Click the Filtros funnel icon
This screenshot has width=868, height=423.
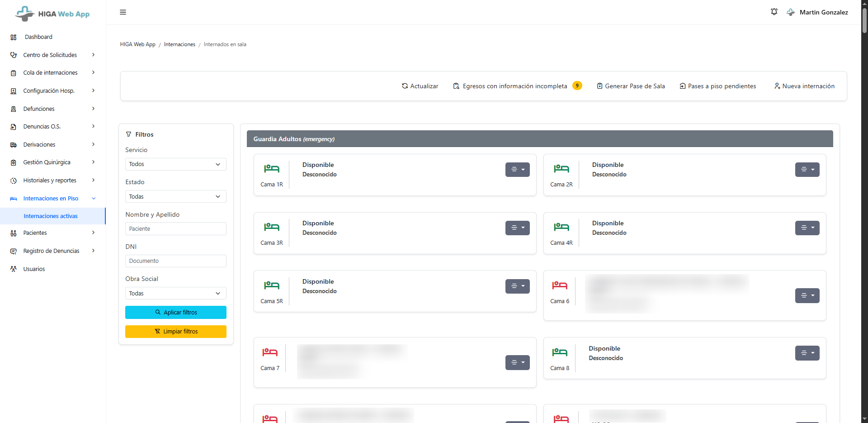(129, 134)
